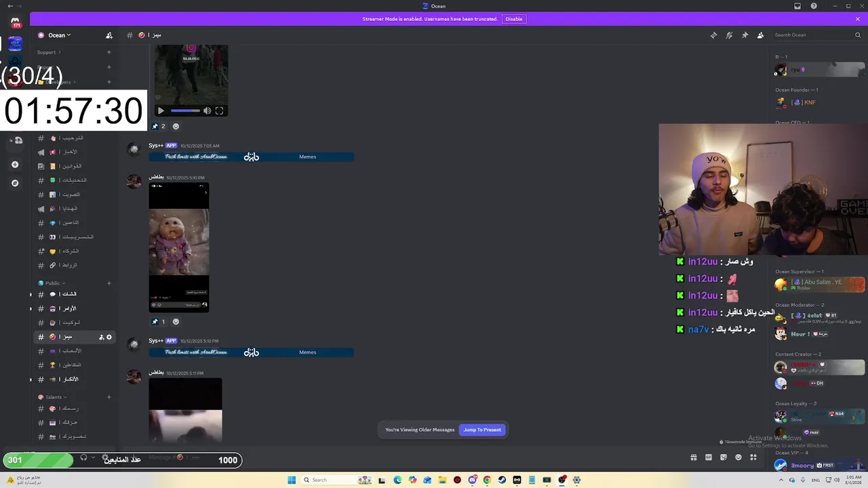
Task: Open apps launcher in message bar
Action: pos(753,457)
